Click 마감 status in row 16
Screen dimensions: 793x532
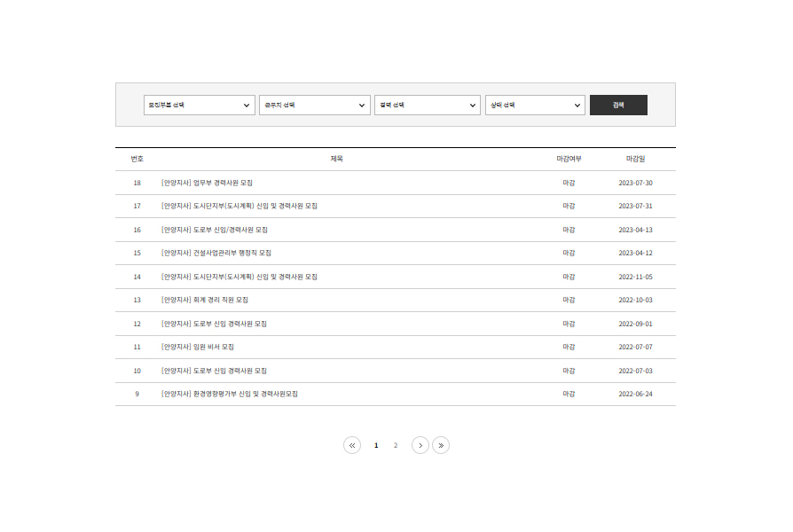point(569,230)
